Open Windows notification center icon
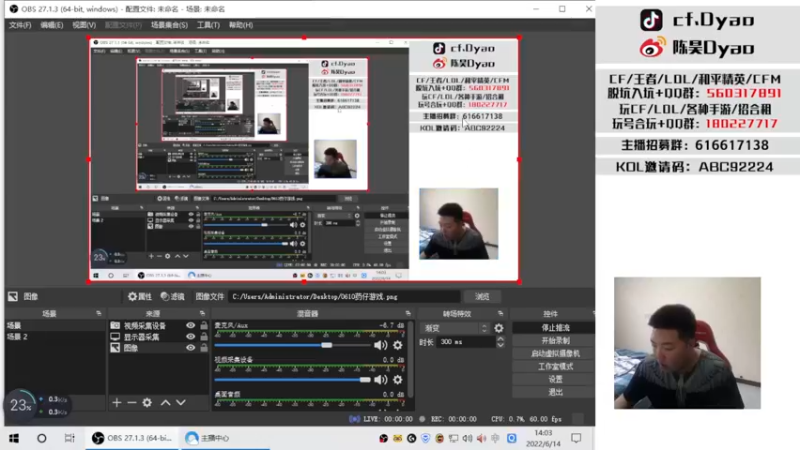 click(x=576, y=438)
